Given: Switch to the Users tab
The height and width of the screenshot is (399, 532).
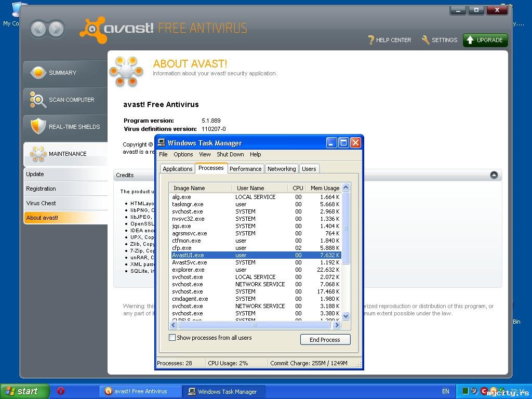Looking at the screenshot, I should [309, 169].
